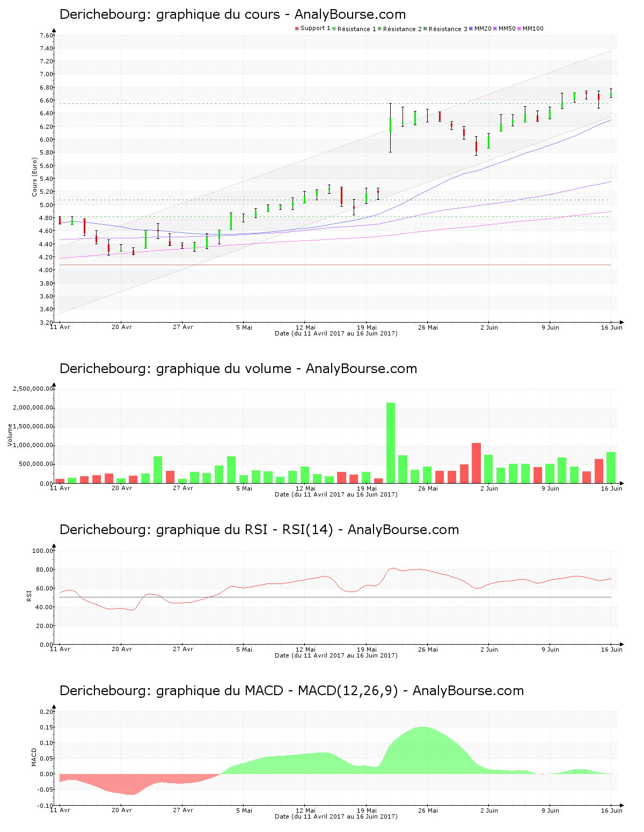This screenshot has width=644, height=832.
Task: Click the purple MM50 legend swatch
Action: (495, 28)
